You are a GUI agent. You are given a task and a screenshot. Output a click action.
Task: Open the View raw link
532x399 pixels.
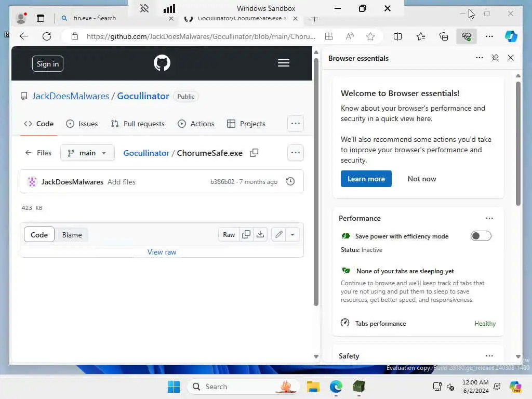[x=162, y=252]
